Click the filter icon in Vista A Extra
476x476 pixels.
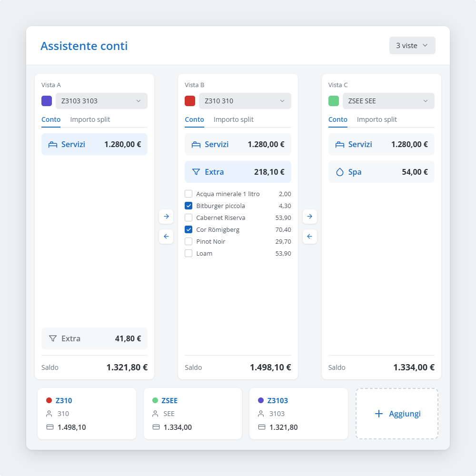(x=53, y=338)
